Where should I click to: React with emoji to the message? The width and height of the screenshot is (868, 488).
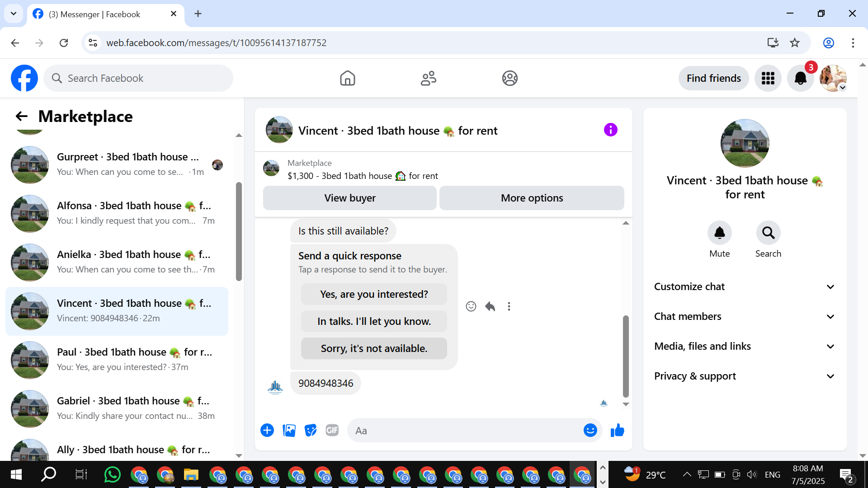pyautogui.click(x=471, y=306)
